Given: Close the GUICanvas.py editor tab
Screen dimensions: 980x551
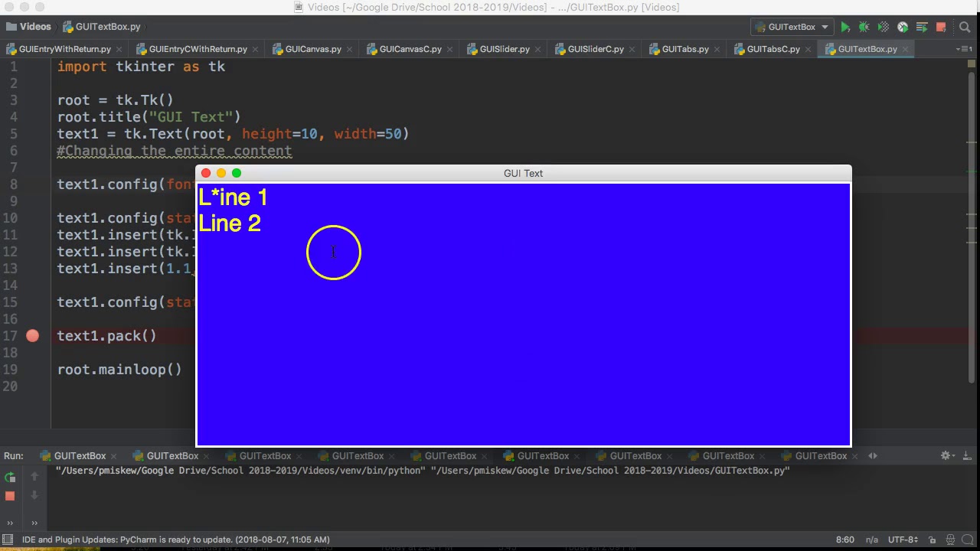Looking at the screenshot, I should 349,49.
